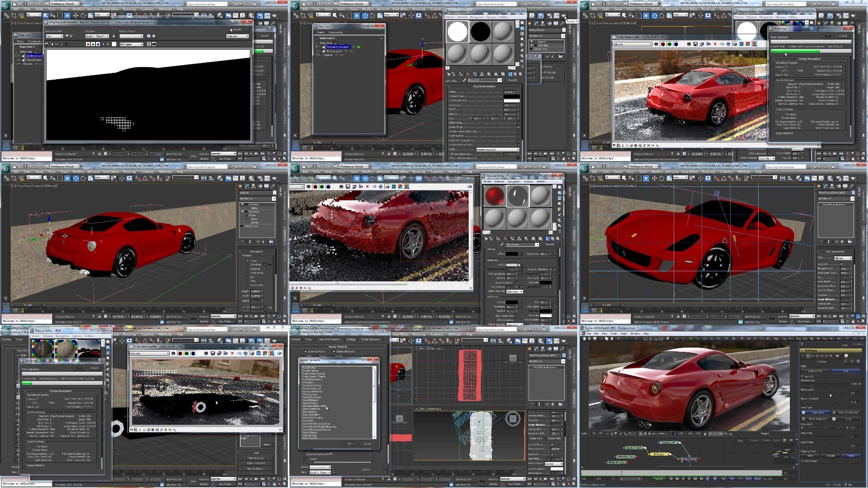Image resolution: width=868 pixels, height=488 pixels.
Task: Click Get Material icon in AO Material Editor
Action: click(x=449, y=74)
